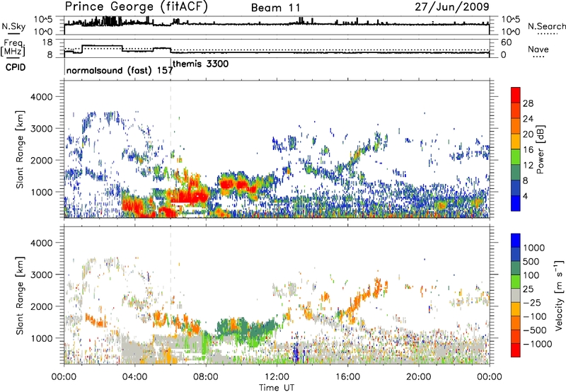Image resolution: width=566 pixels, height=392 pixels.
Task: Click the 'Power [dB]' colorbar title
Action: coord(541,149)
